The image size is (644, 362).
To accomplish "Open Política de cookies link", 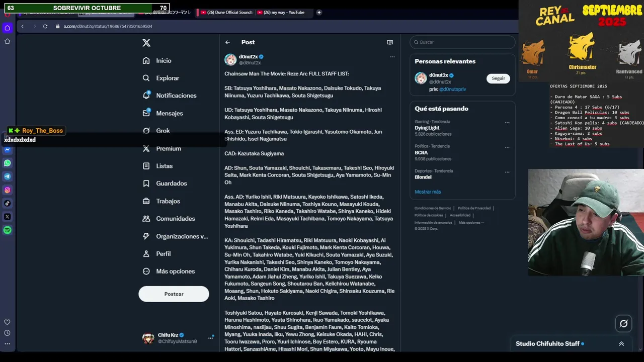I will 429,215.
